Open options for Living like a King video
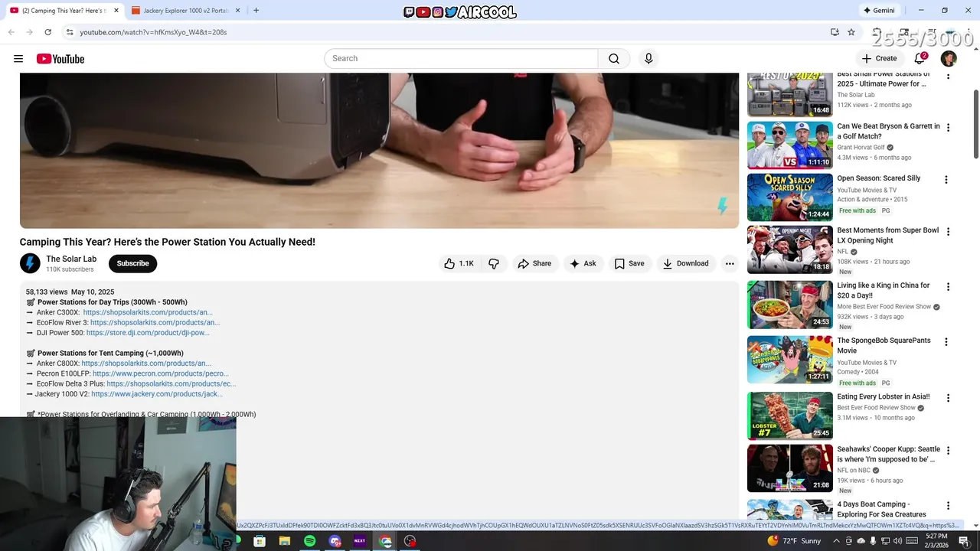Image resolution: width=980 pixels, height=551 pixels. tap(948, 287)
